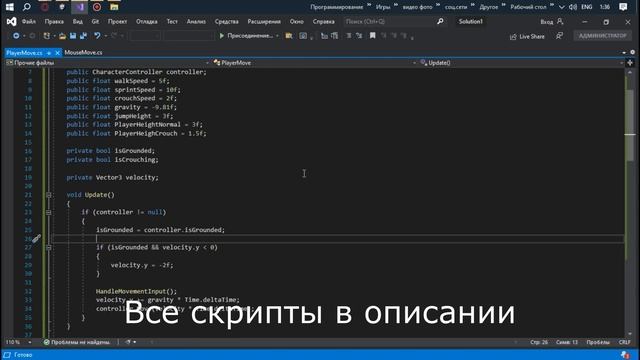Select the PlayerMove.cs tab
This screenshot has height=360, width=640.
click(24, 53)
